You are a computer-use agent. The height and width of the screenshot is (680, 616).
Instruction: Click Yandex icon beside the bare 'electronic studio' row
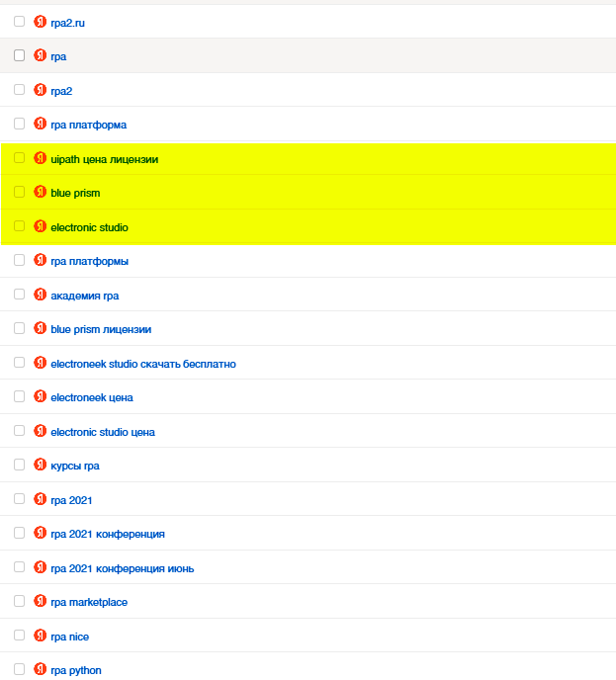pyautogui.click(x=40, y=226)
